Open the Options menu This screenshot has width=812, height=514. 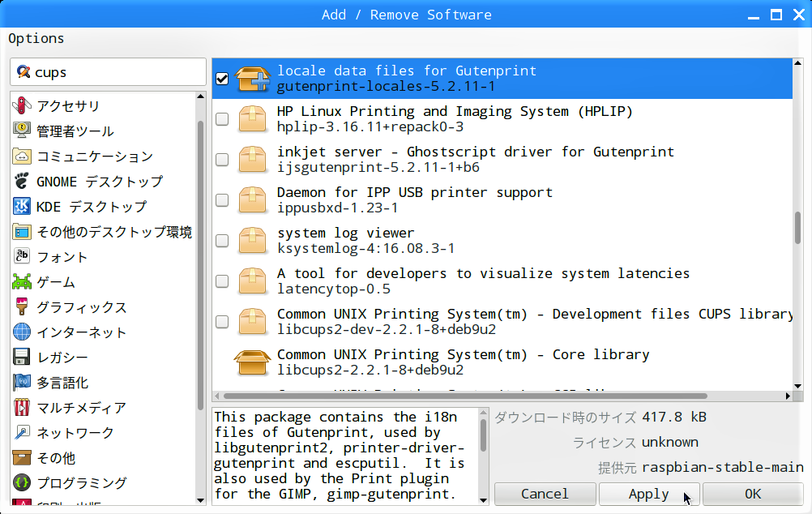point(36,38)
